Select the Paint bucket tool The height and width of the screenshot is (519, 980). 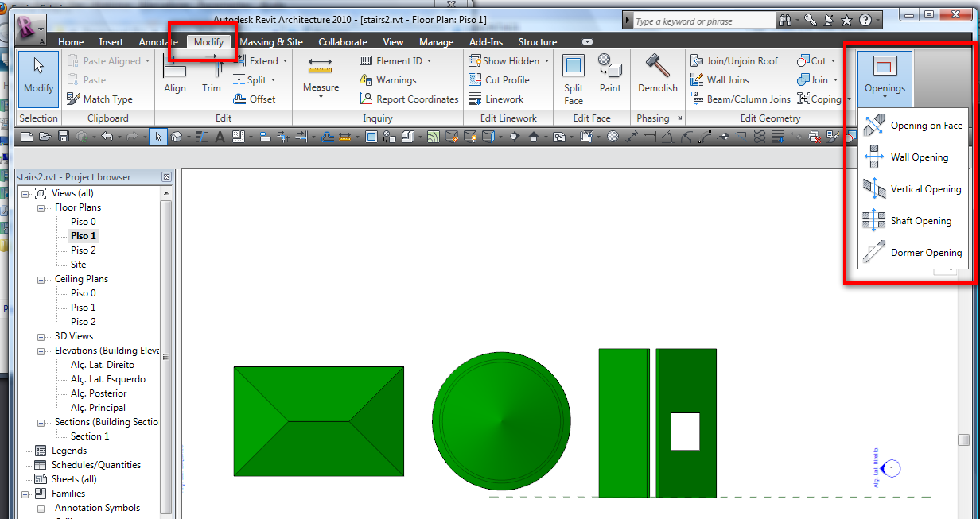[x=610, y=74]
